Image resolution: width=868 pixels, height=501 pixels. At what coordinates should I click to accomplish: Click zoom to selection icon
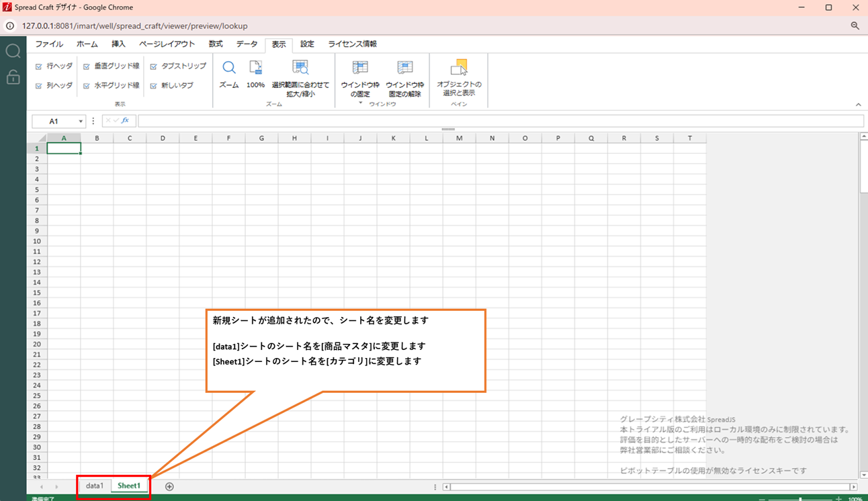coord(300,68)
